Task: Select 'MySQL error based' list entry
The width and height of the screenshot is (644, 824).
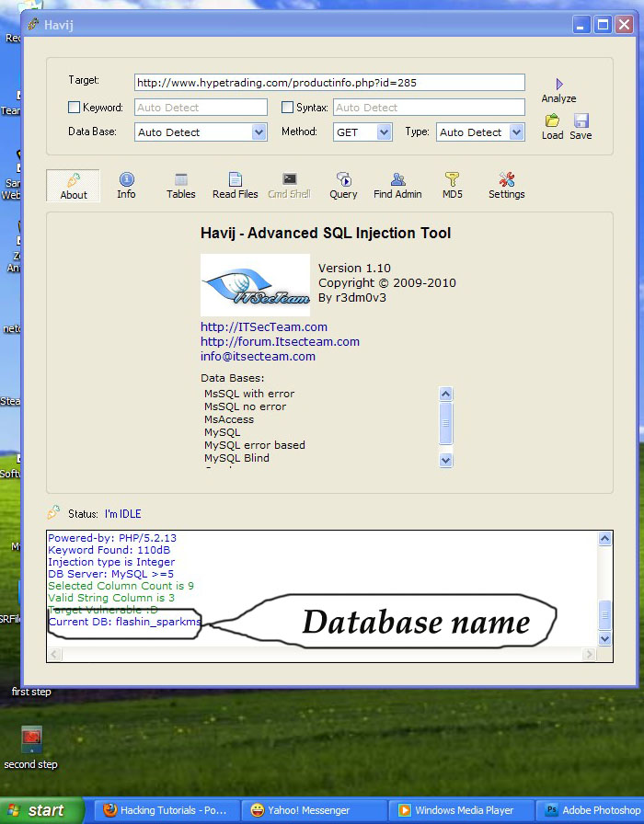Action: (255, 445)
